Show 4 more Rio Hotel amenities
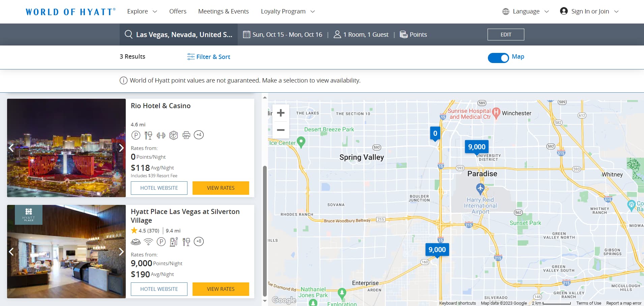Image resolution: width=644 pixels, height=306 pixels. click(199, 135)
